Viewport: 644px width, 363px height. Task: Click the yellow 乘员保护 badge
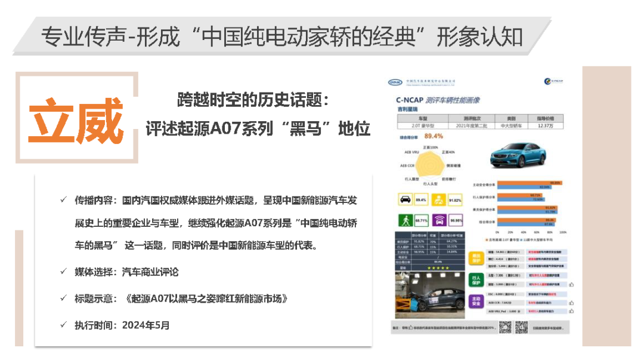click(476, 259)
